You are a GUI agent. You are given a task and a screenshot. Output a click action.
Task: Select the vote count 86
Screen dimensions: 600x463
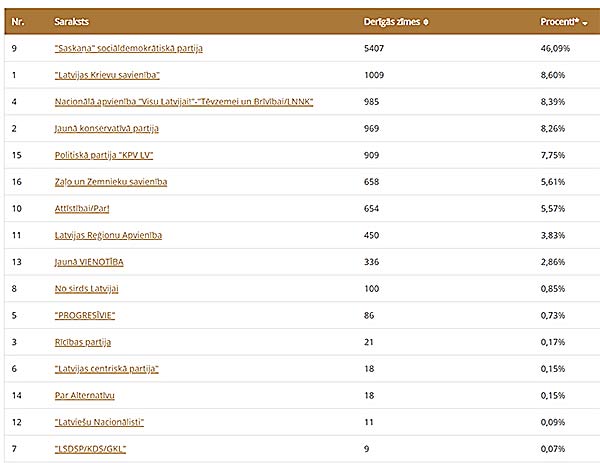pyautogui.click(x=369, y=315)
